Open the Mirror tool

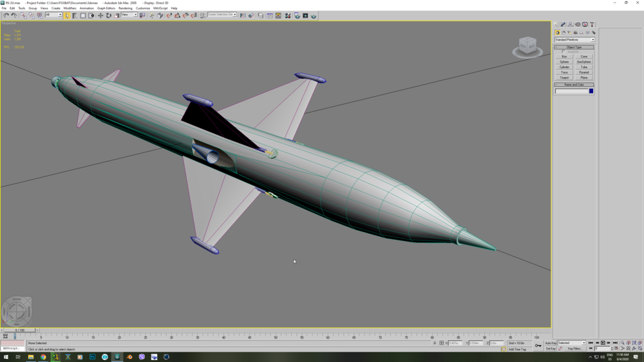243,15
